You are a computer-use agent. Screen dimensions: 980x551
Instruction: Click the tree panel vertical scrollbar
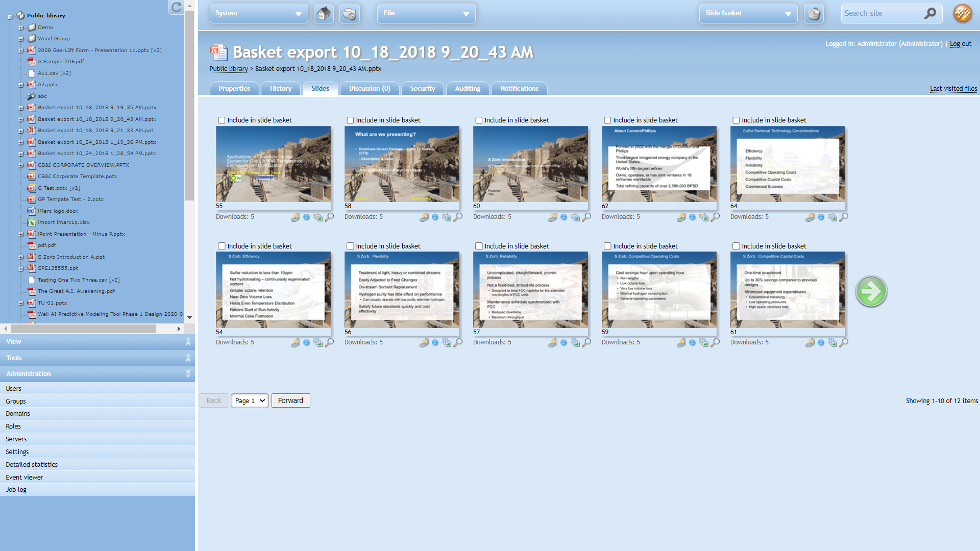[189, 105]
